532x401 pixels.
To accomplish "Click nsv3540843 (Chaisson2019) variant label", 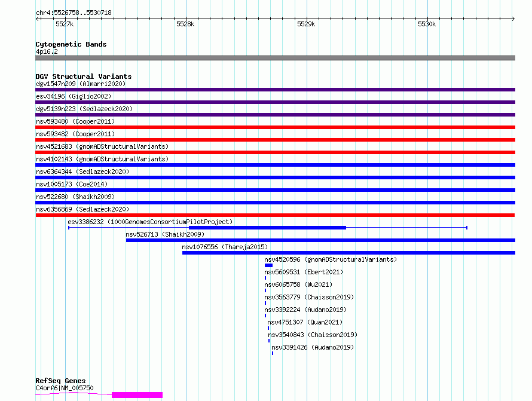I will (x=313, y=335).
